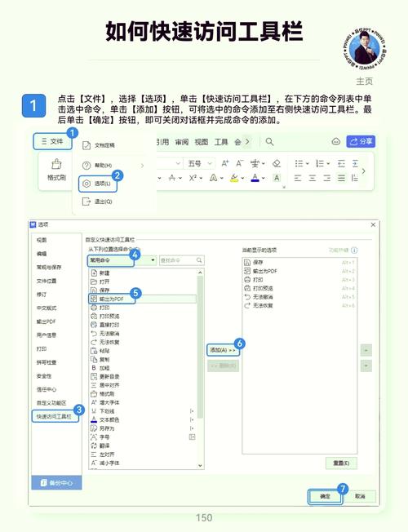Expand the bulleted list dropdown arrow
Screen dimensions: 408x532
(307, 164)
